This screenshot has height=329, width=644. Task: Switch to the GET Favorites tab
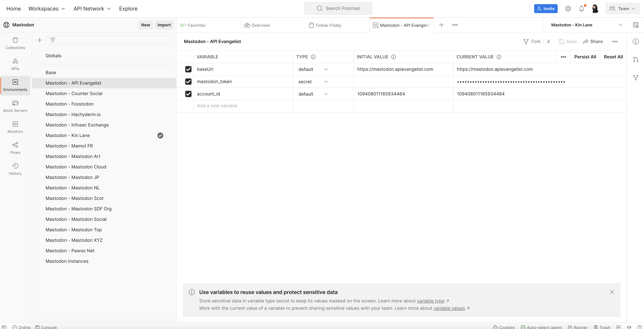(x=209, y=25)
